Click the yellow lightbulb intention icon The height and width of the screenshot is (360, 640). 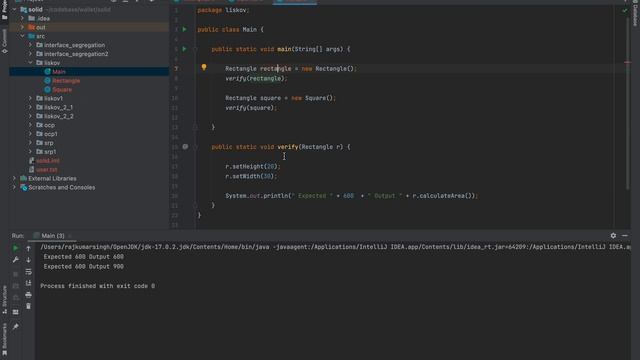click(x=204, y=67)
